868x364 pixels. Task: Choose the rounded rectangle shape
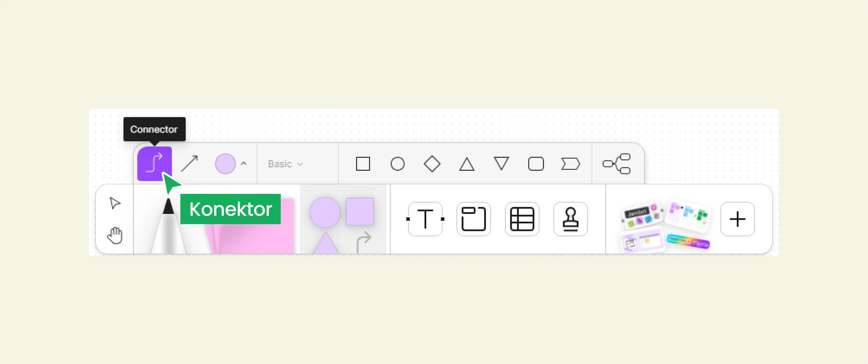536,164
